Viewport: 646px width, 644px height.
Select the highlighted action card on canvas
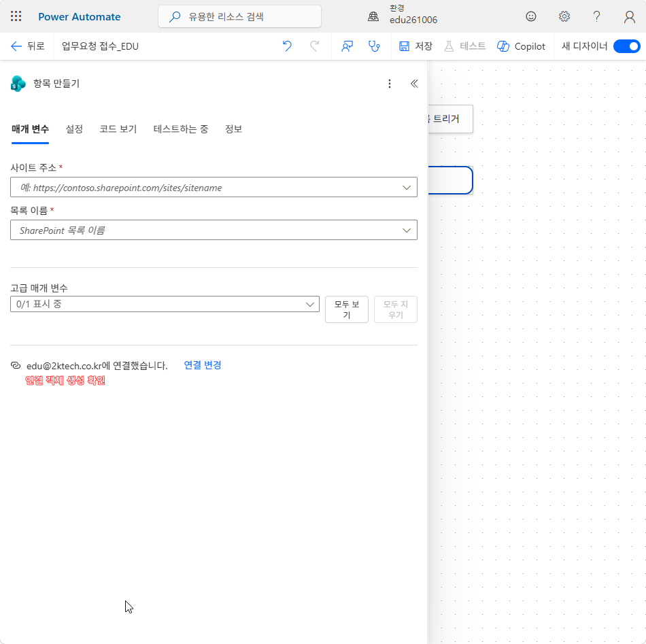[x=450, y=180]
